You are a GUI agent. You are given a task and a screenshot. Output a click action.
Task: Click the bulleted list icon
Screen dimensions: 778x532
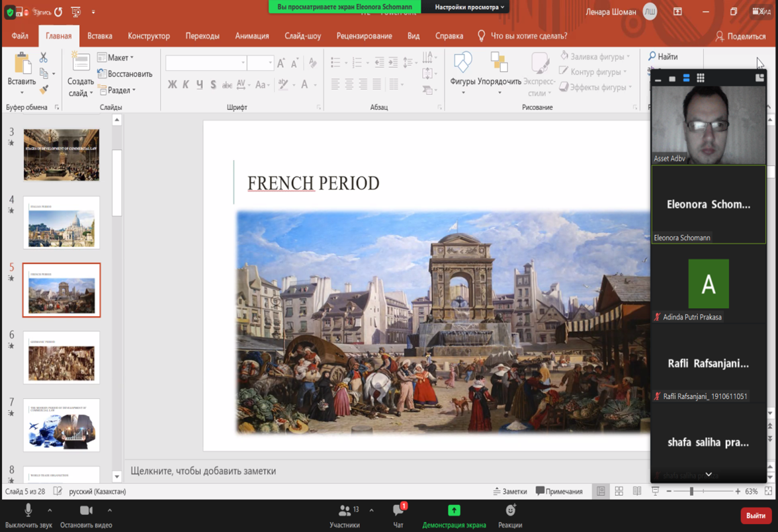[x=336, y=62]
